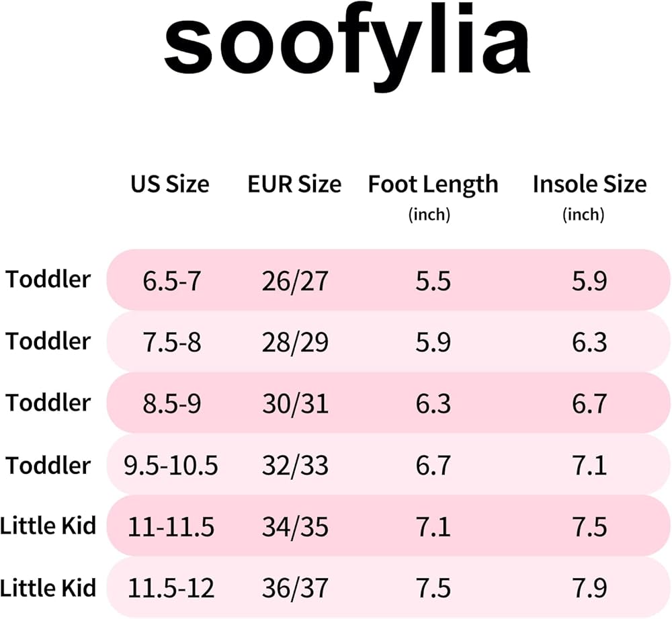Click EUR size 36/37 cell
Screen dimensions: 672x619
point(295,589)
